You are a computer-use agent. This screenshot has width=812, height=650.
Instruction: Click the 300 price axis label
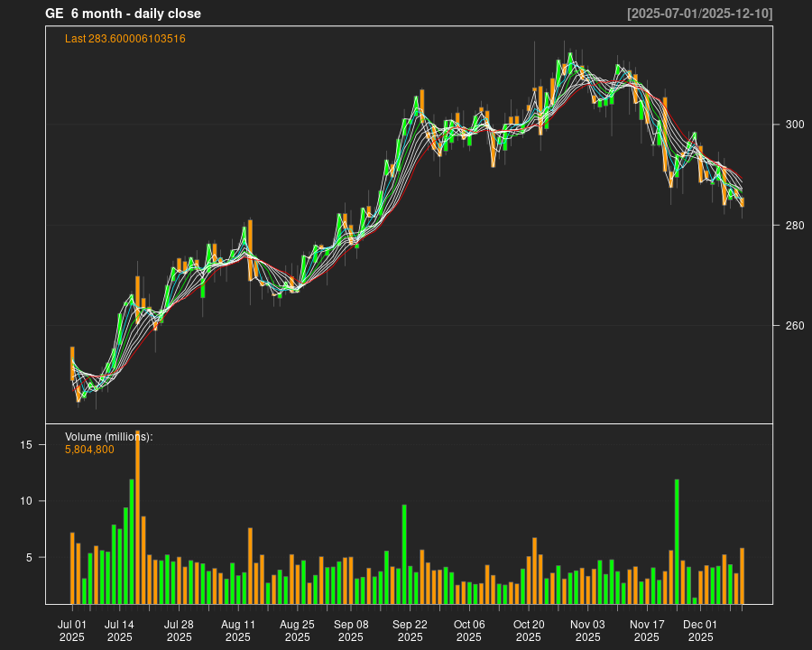click(x=789, y=125)
